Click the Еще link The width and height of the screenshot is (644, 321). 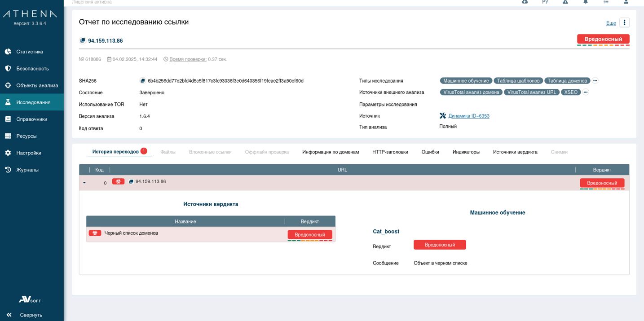click(611, 23)
